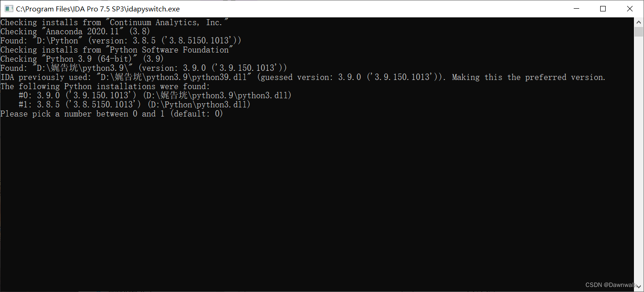Screen dimensions: 644x292
Task: Click the scrollbar track below the thumb
Action: 639,160
